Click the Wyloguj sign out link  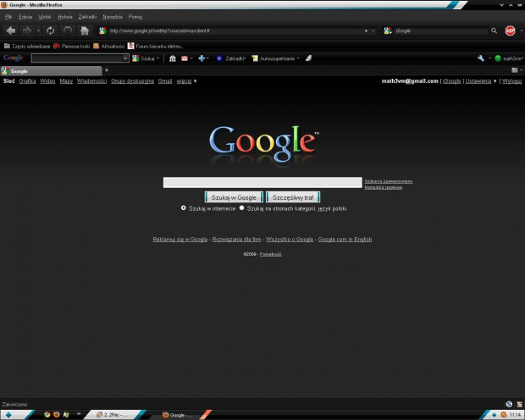512,81
